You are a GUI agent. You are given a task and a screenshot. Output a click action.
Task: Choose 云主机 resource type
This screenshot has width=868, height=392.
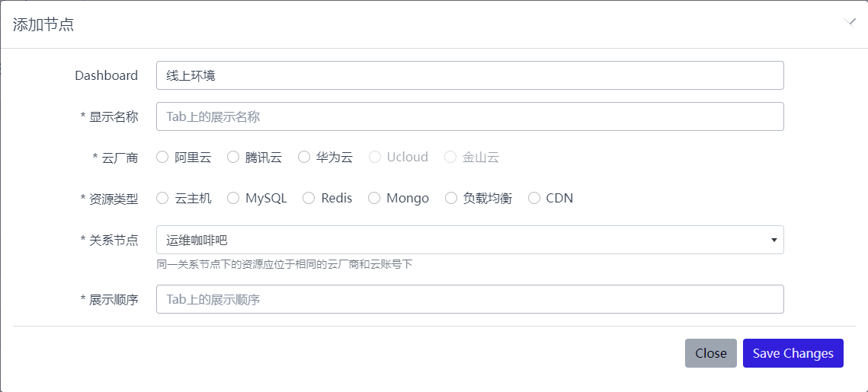coord(162,199)
